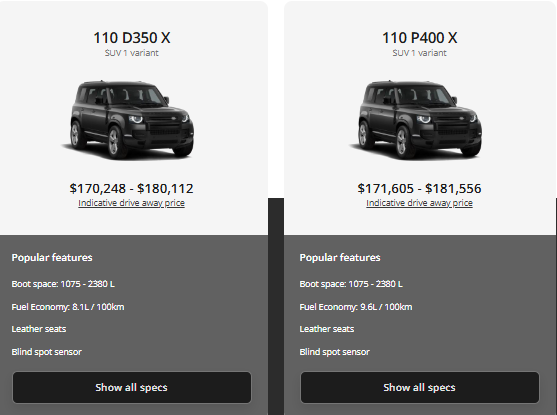Click the 110 P400 X title heading

pyautogui.click(x=420, y=38)
